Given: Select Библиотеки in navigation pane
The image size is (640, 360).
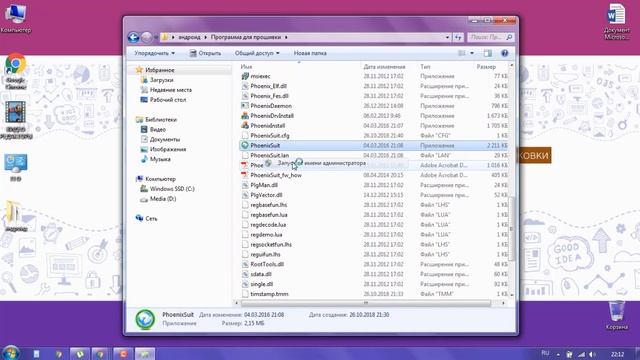Looking at the screenshot, I should click(x=161, y=120).
